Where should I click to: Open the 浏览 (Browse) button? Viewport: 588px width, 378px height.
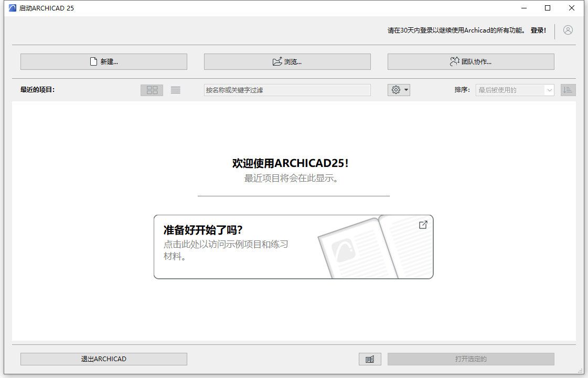[x=287, y=61]
